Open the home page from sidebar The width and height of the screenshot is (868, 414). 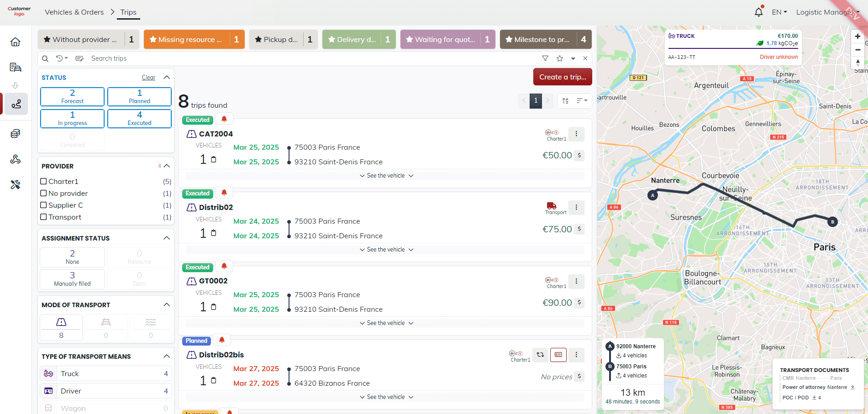point(16,42)
